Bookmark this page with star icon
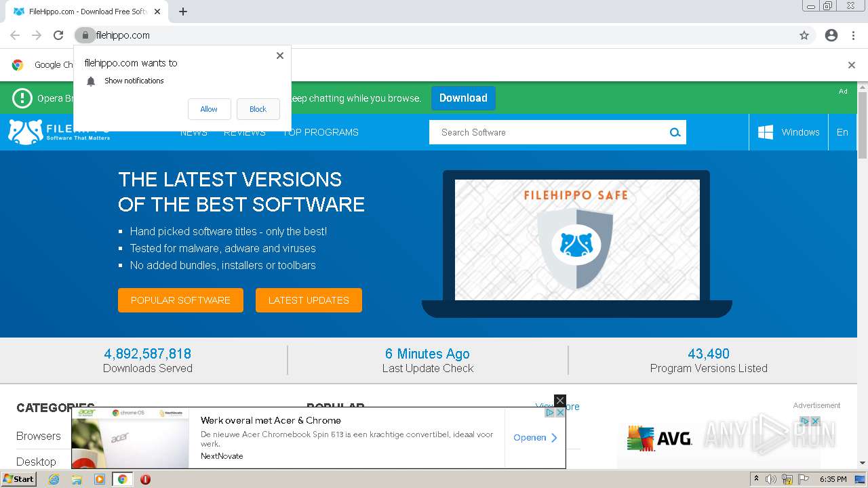Image resolution: width=868 pixels, height=488 pixels. pos(804,35)
